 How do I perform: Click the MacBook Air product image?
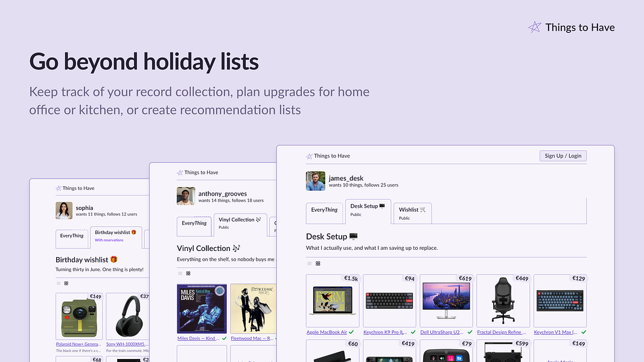333,300
